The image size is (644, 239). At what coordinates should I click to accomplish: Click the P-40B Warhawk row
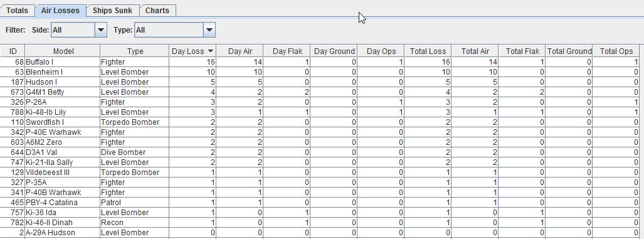[320, 192]
